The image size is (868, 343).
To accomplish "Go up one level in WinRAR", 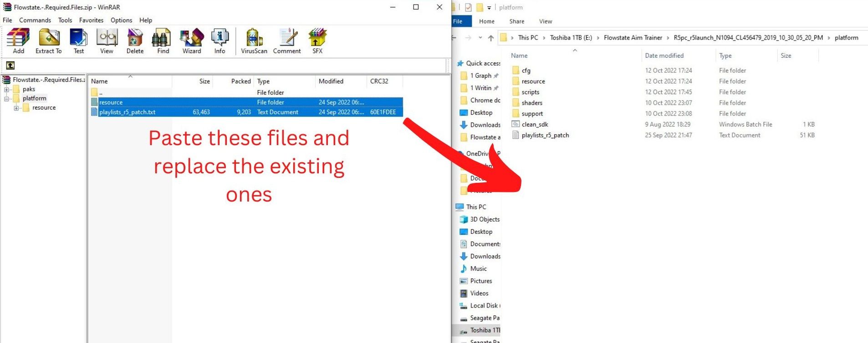I will pyautogui.click(x=10, y=66).
